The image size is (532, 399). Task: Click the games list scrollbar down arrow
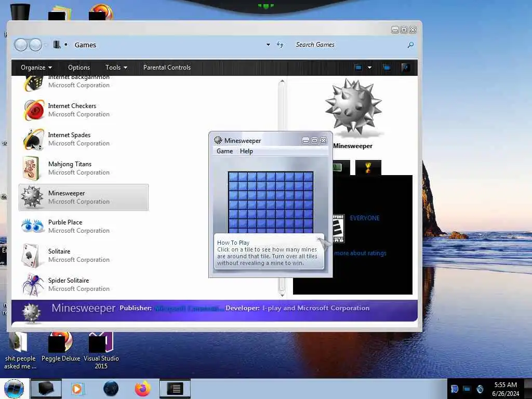tap(282, 295)
